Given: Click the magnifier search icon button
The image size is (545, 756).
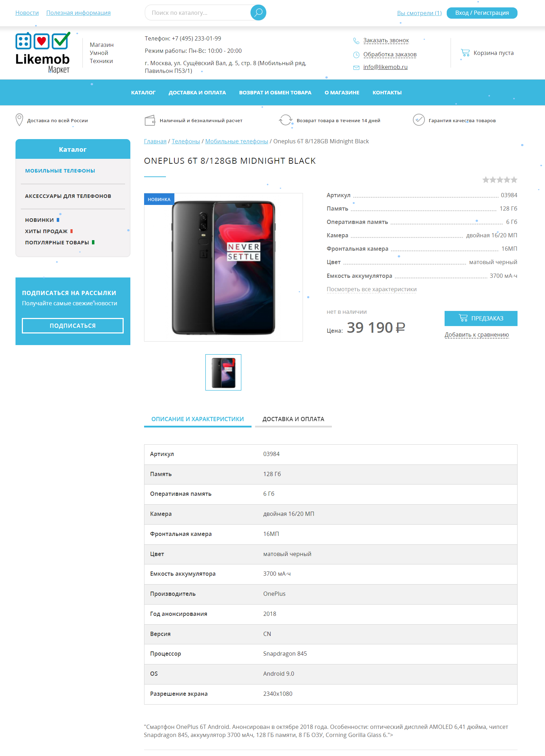Looking at the screenshot, I should pos(258,13).
